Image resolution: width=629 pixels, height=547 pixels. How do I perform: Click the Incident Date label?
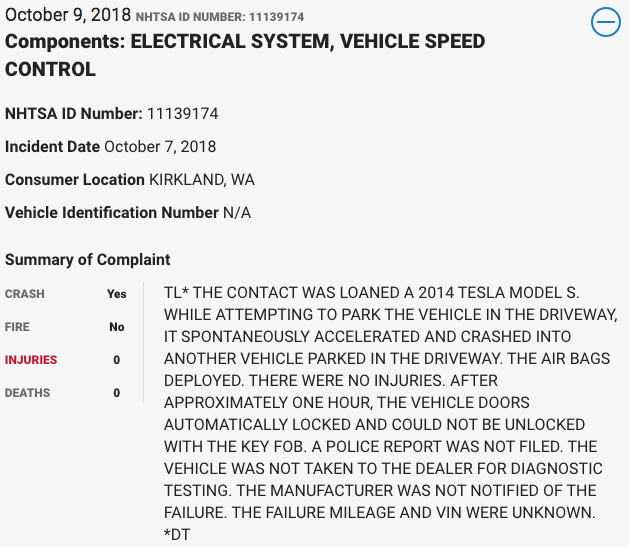pyautogui.click(x=52, y=147)
